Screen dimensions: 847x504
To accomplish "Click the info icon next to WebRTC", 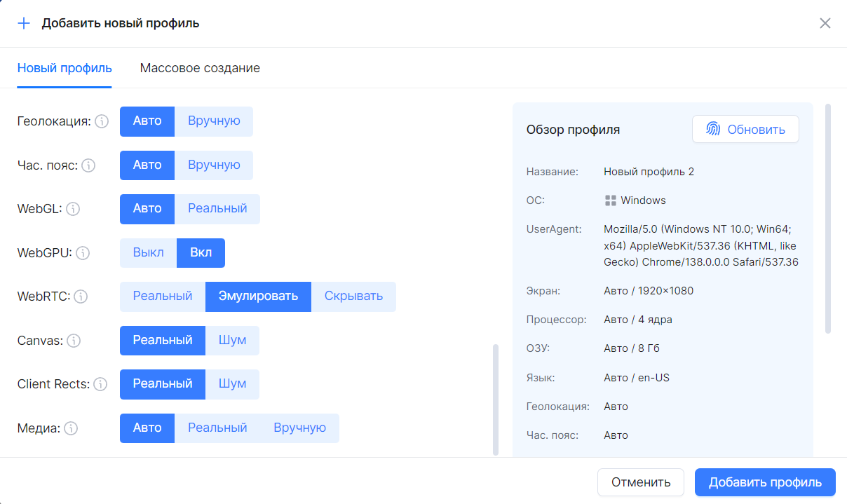I will 81,297.
